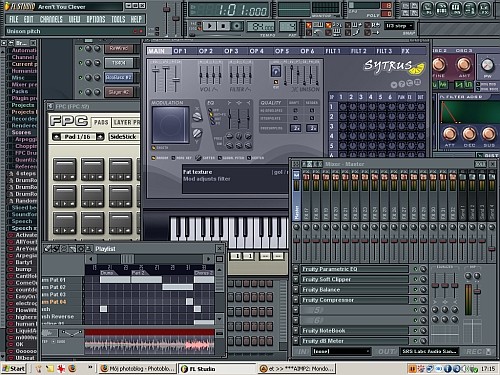Image resolution: width=500 pixels, height=375 pixels.
Task: Select the Automation folder in browser
Action: pyautogui.click(x=23, y=50)
